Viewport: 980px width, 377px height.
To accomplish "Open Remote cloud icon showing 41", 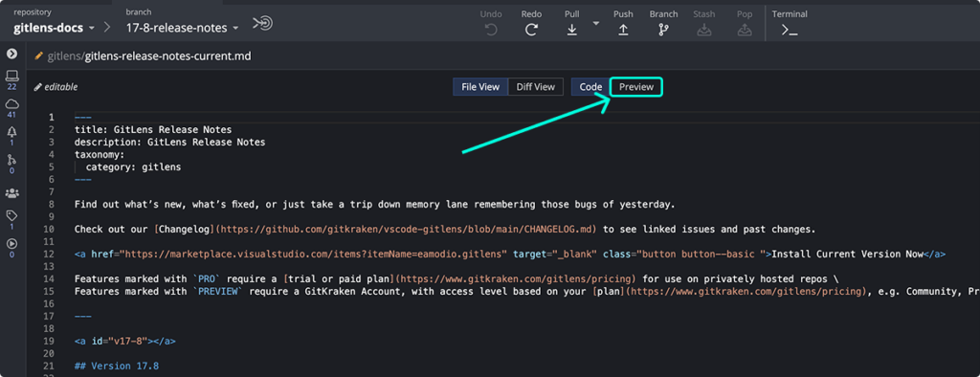I will (x=11, y=107).
